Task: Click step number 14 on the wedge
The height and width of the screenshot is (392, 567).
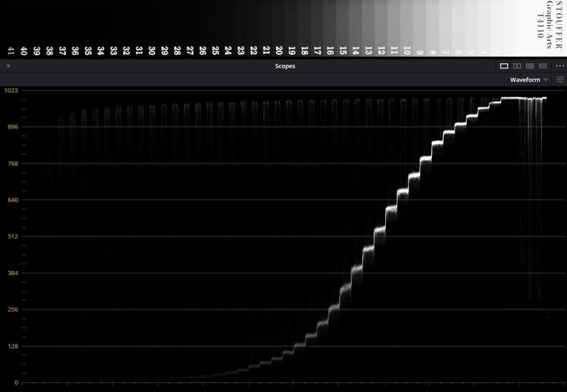Action: pyautogui.click(x=355, y=51)
